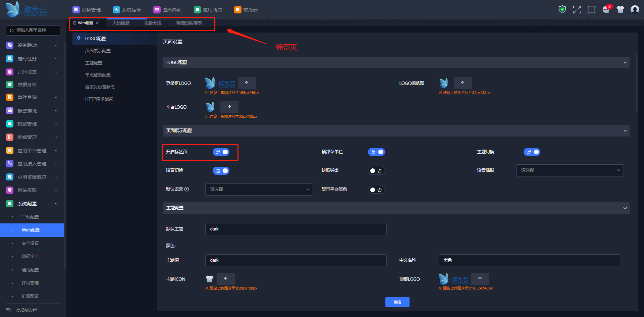The width and height of the screenshot is (644, 317).
Task: Collapse the LOGO配置 section chevron
Action: click(625, 63)
